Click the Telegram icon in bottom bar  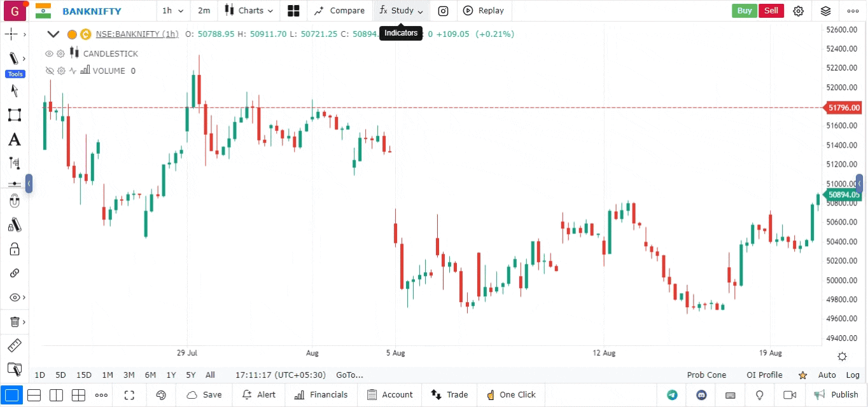pos(672,395)
